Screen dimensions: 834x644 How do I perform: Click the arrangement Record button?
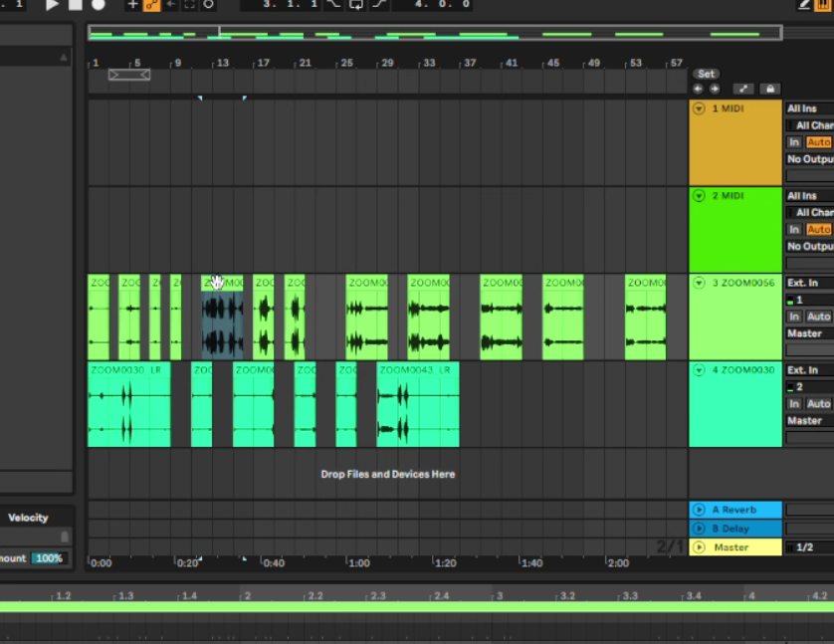pyautogui.click(x=98, y=5)
